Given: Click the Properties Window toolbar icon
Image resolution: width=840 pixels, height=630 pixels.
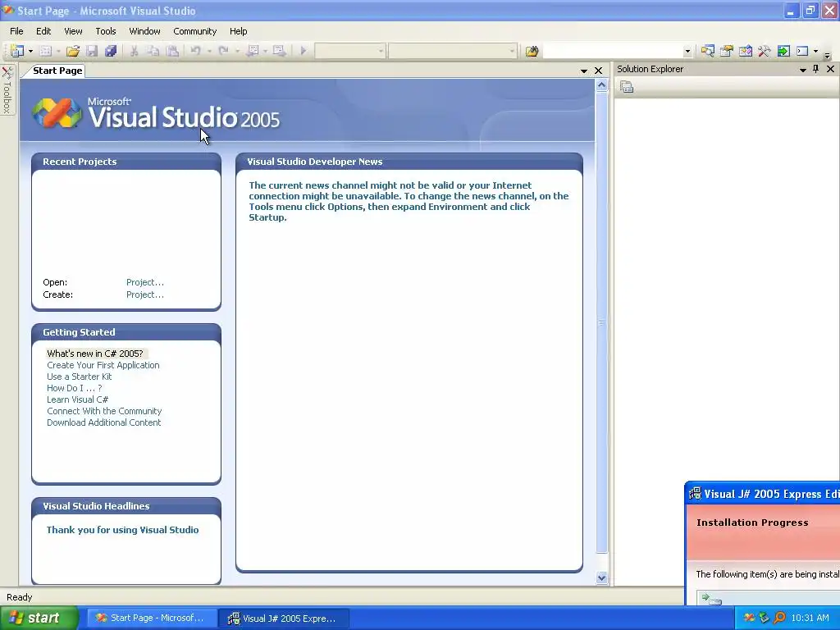Looking at the screenshot, I should coord(727,51).
